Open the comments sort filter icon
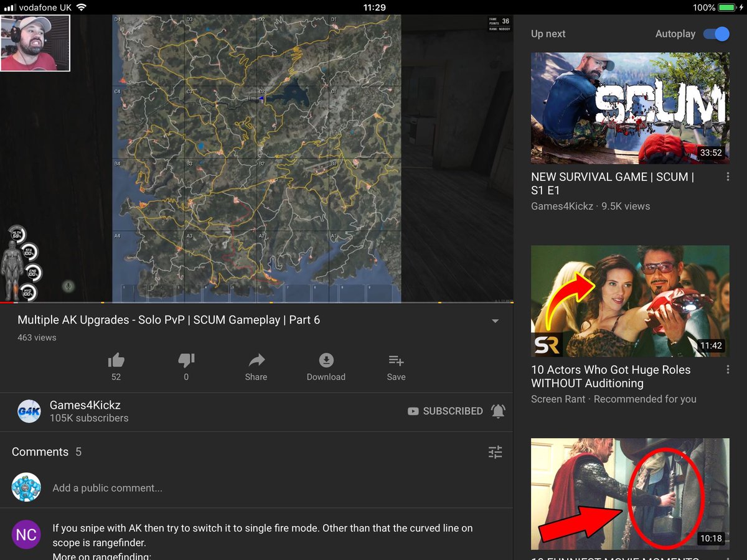The width and height of the screenshot is (747, 560). (x=496, y=452)
